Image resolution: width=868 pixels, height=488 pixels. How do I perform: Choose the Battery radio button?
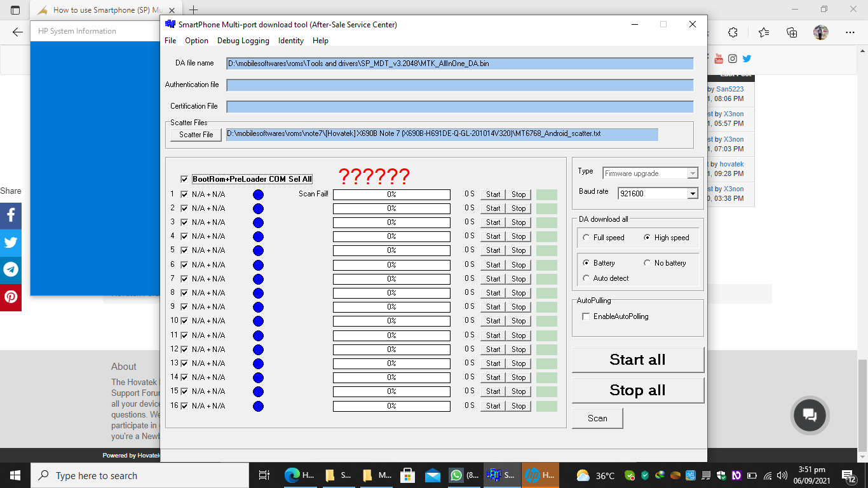click(x=586, y=263)
